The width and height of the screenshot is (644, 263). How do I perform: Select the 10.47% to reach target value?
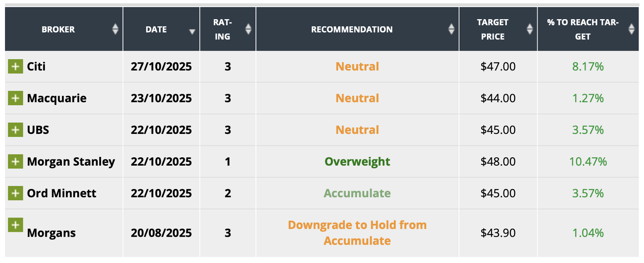[x=587, y=161]
